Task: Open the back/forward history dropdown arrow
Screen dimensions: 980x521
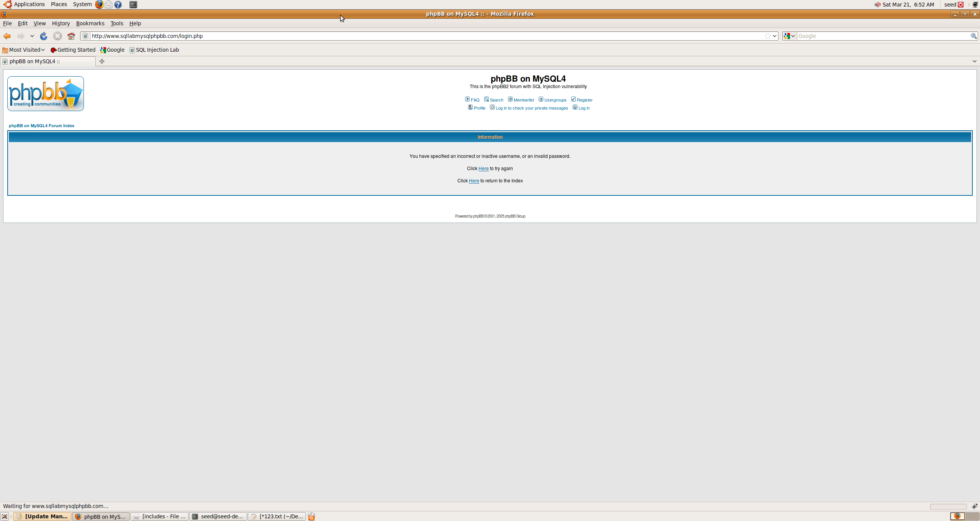Action: tap(32, 36)
